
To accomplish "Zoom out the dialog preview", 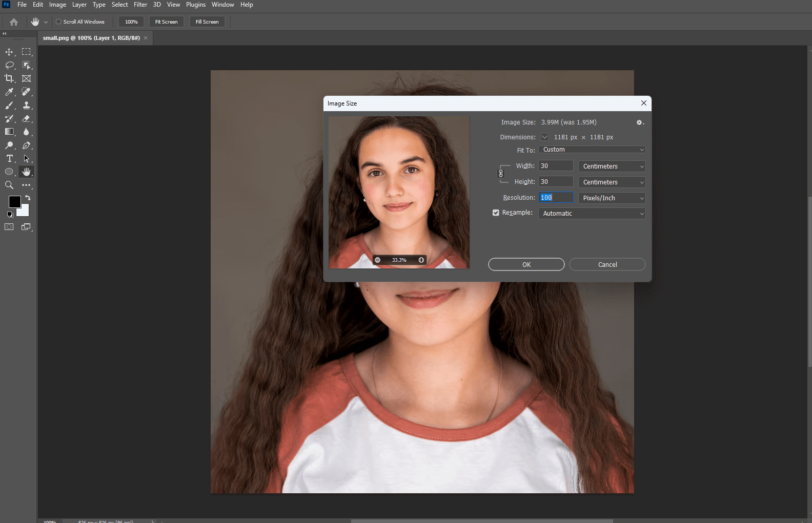I will point(378,260).
